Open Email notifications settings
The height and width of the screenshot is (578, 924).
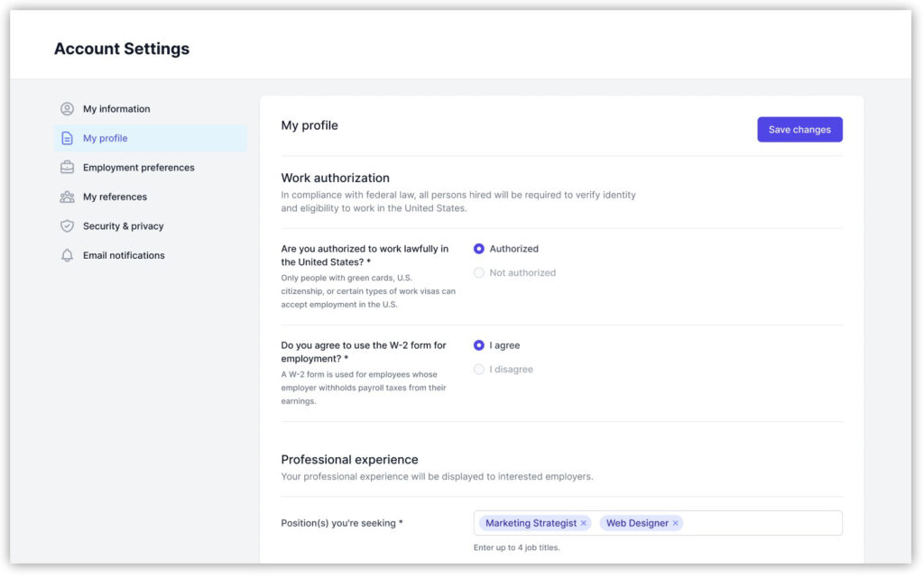[124, 255]
